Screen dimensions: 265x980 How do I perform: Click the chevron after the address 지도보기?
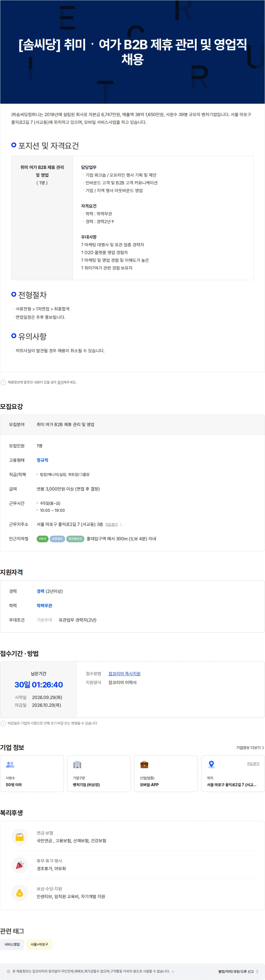click(x=121, y=524)
